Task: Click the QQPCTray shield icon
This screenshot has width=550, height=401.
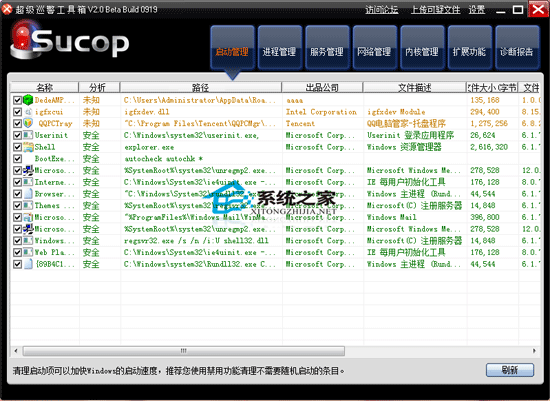Action: coord(28,123)
